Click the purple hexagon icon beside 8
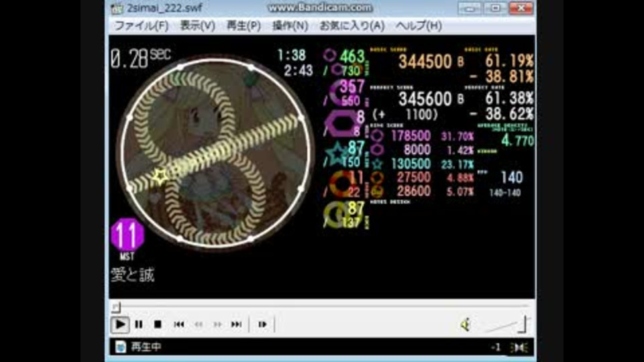The width and height of the screenshot is (644, 362). point(340,123)
